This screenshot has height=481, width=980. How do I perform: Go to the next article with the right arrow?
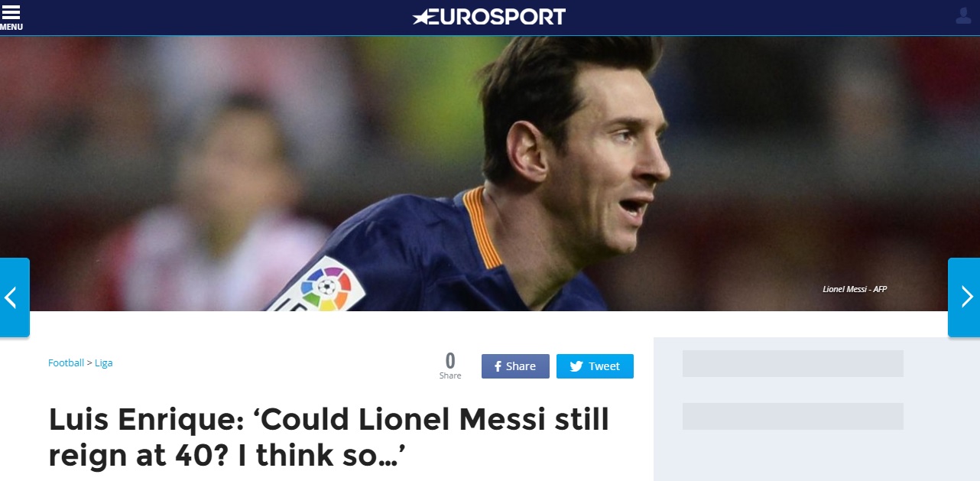[x=964, y=297]
